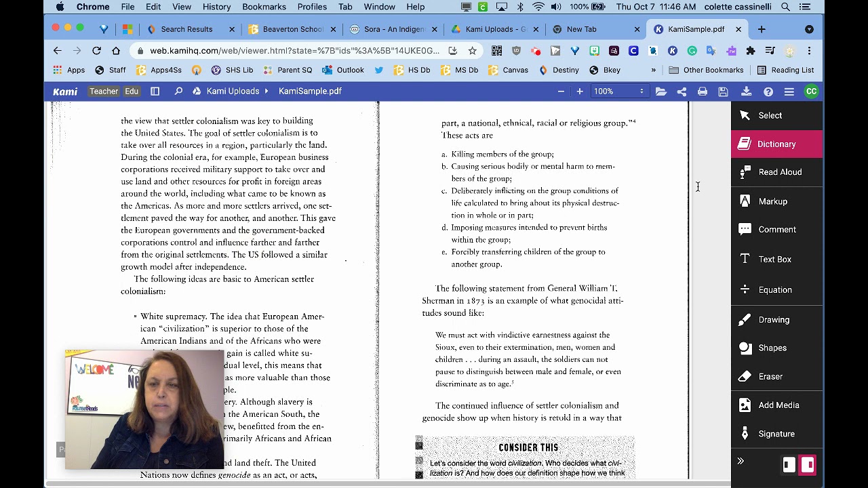Collapse the Kami tool sidebar with double chevron
The width and height of the screenshot is (868, 488).
click(x=741, y=462)
